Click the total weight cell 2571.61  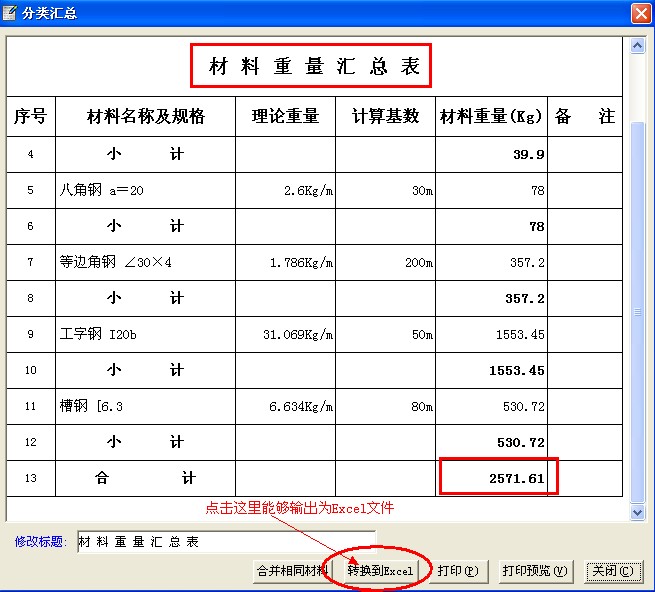[498, 478]
